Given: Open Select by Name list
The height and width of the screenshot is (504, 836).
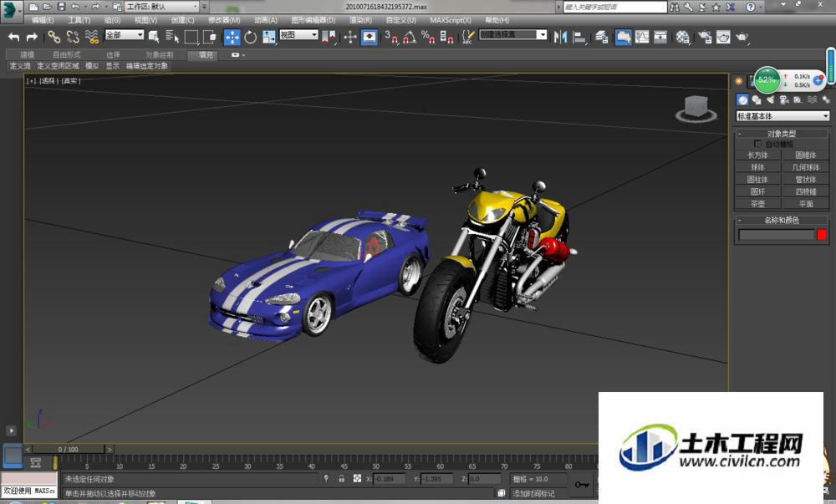Looking at the screenshot, I should click(x=172, y=37).
